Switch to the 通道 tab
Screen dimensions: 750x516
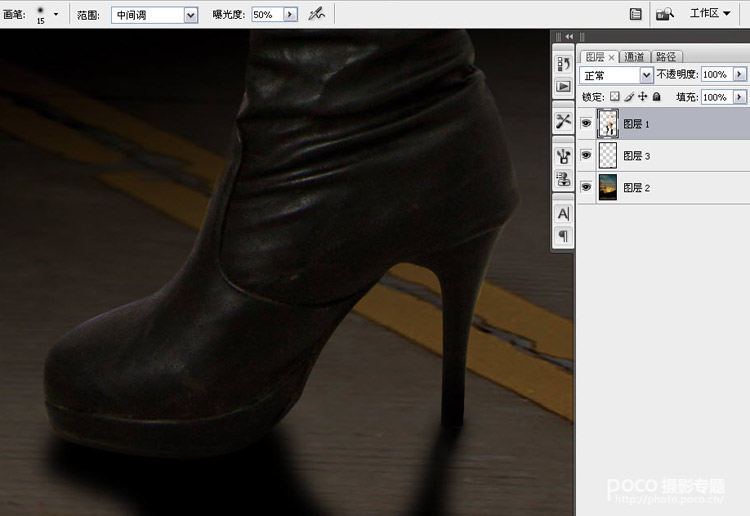pos(633,57)
